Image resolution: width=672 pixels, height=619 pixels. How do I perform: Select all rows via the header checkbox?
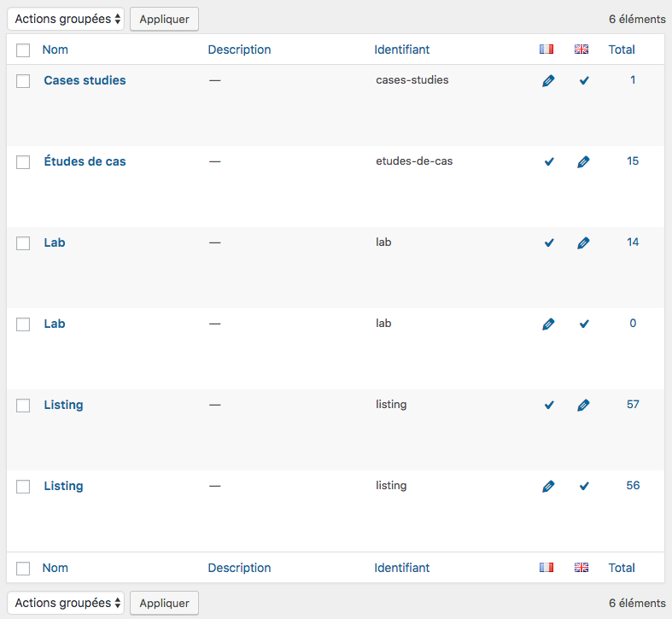coord(23,50)
